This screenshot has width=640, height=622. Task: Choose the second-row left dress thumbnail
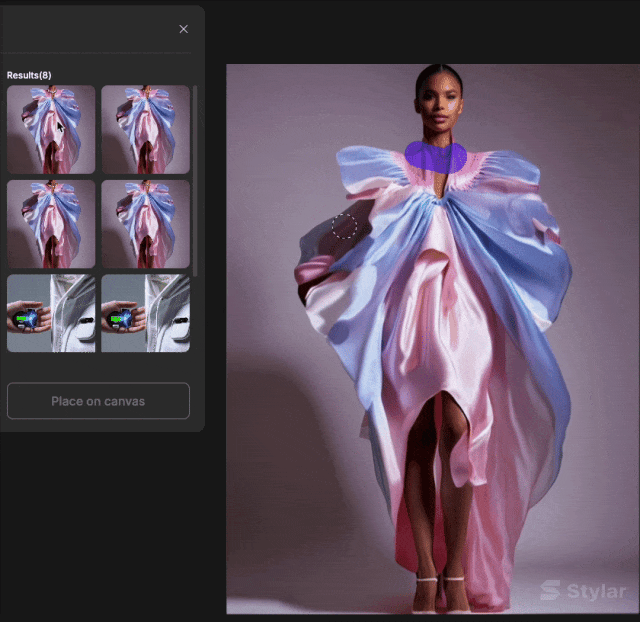(51, 223)
